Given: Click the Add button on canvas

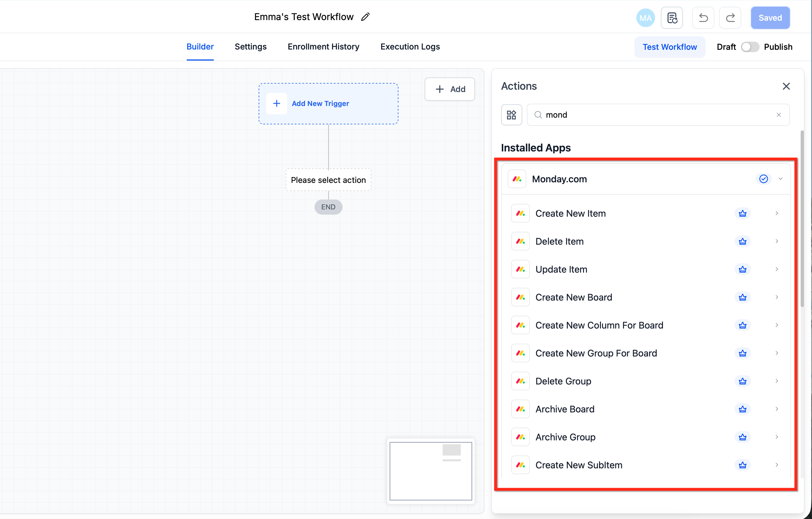Looking at the screenshot, I should point(449,89).
